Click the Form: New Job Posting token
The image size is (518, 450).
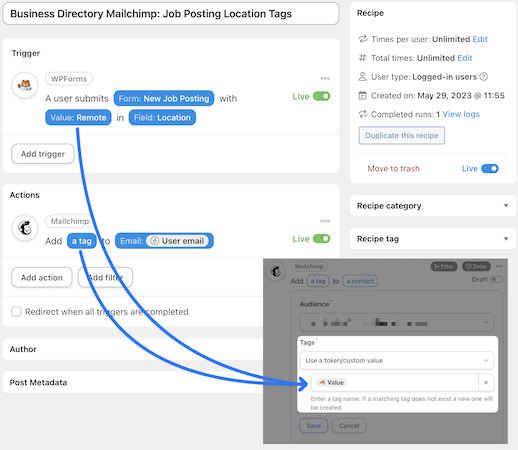tap(164, 98)
